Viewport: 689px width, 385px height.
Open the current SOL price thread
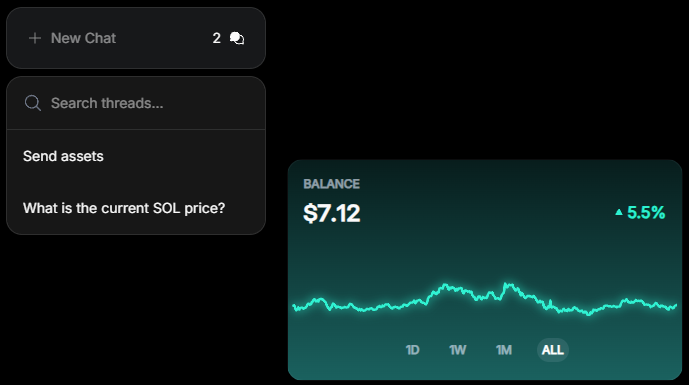(136, 208)
